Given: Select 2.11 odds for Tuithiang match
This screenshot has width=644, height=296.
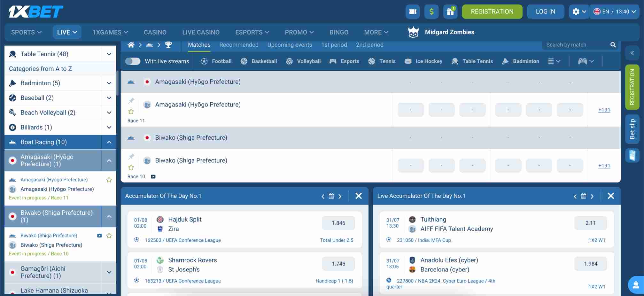Looking at the screenshot, I should click(590, 223).
